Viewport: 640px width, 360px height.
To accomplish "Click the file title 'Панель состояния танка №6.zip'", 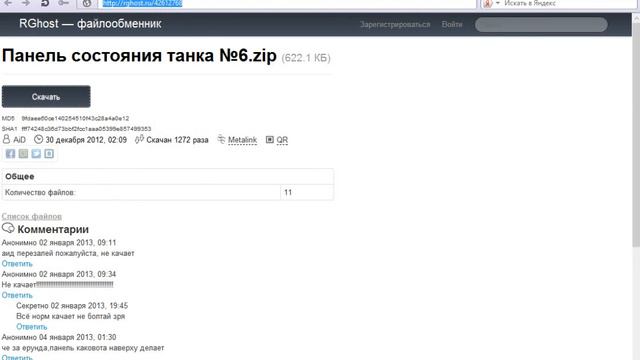I will coord(139,55).
